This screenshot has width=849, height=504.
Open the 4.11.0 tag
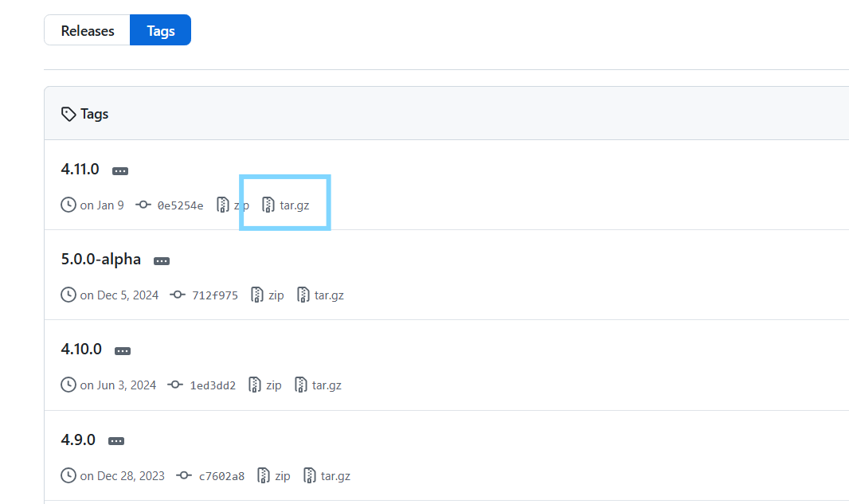click(80, 169)
